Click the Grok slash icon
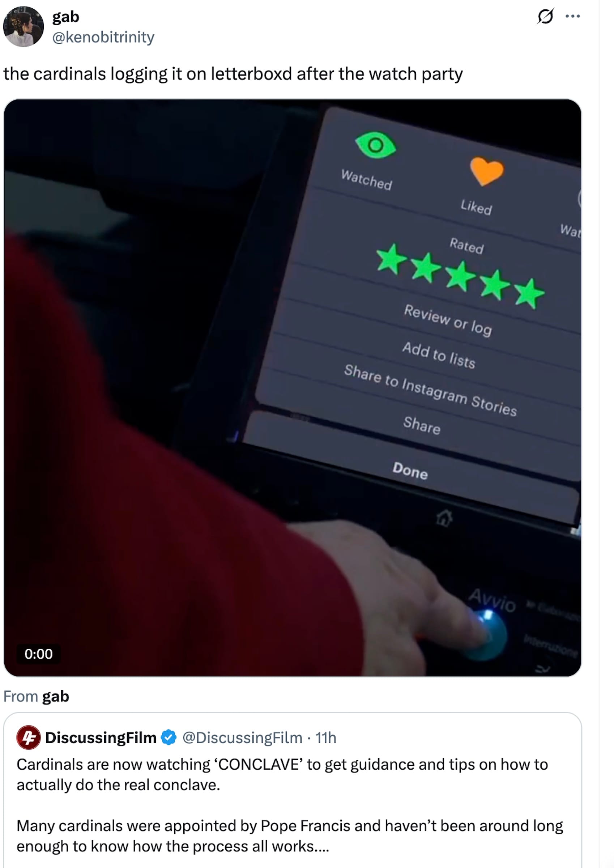 (x=545, y=16)
